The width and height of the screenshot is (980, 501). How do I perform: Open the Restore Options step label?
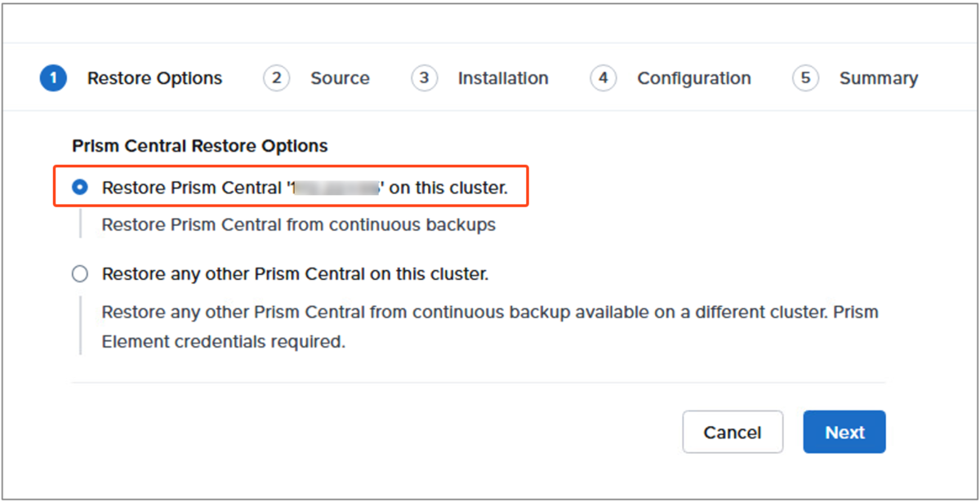(x=154, y=78)
